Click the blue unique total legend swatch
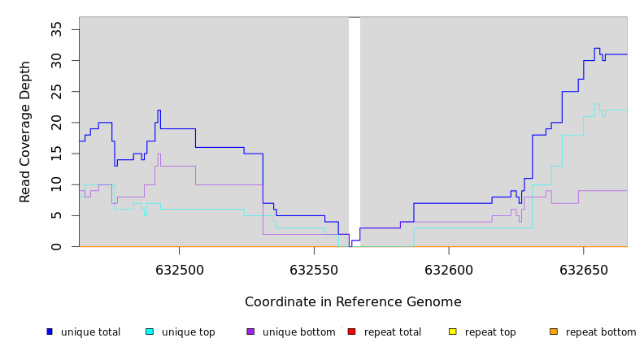 50,331
